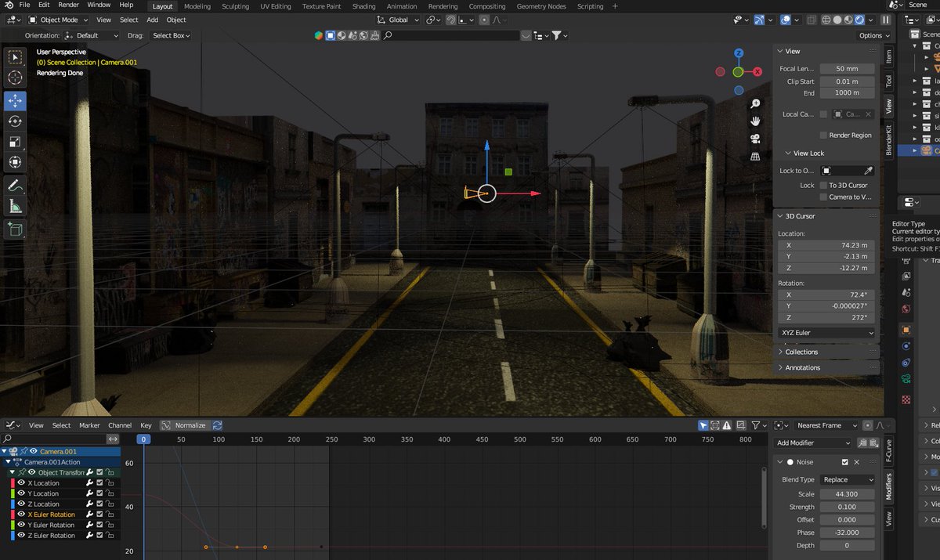This screenshot has height=560, width=940.
Task: Pick the Measure tool
Action: (x=15, y=206)
